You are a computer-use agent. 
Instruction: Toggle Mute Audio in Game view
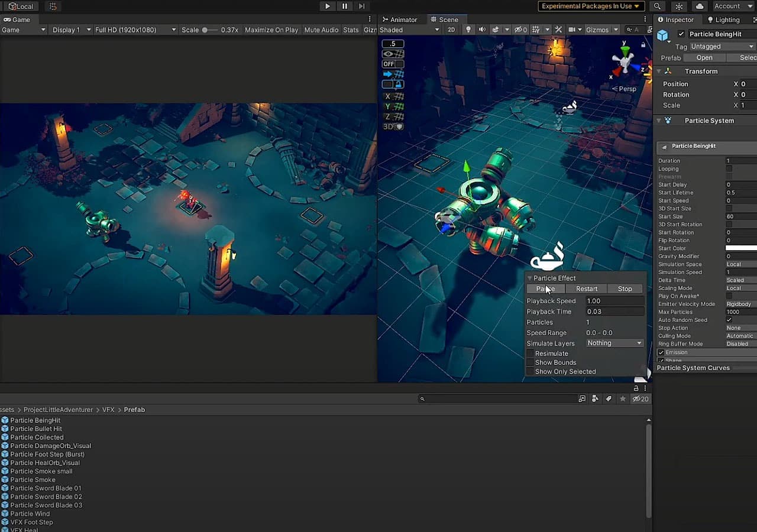[321, 30]
